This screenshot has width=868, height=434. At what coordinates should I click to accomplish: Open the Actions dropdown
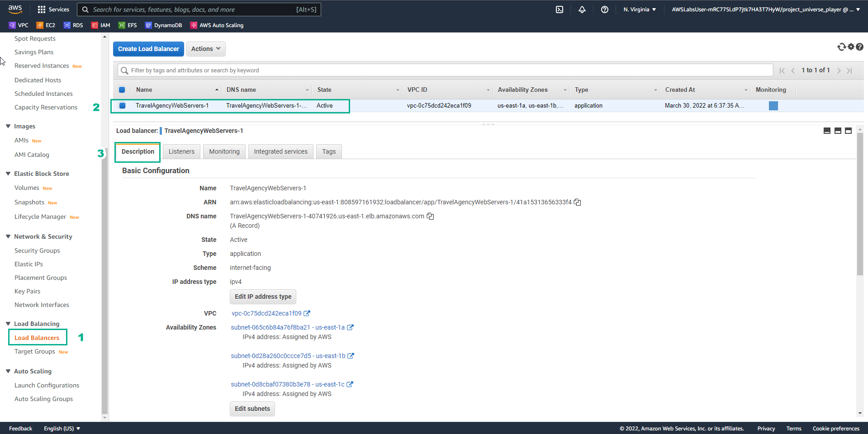pyautogui.click(x=206, y=49)
